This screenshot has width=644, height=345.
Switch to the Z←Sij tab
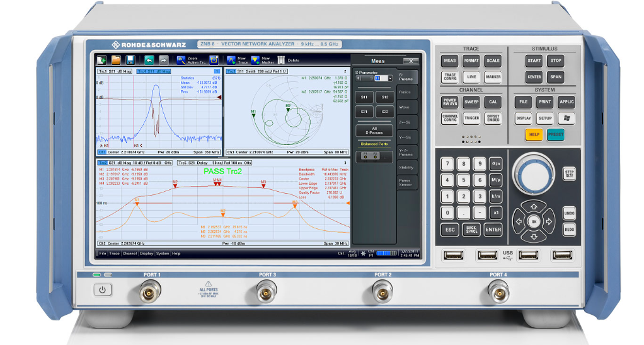(406, 122)
